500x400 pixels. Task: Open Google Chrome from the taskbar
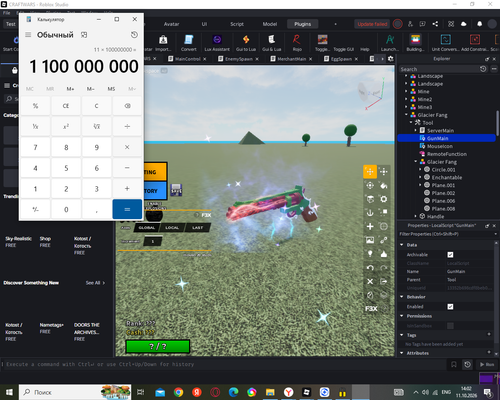pyautogui.click(x=178, y=392)
